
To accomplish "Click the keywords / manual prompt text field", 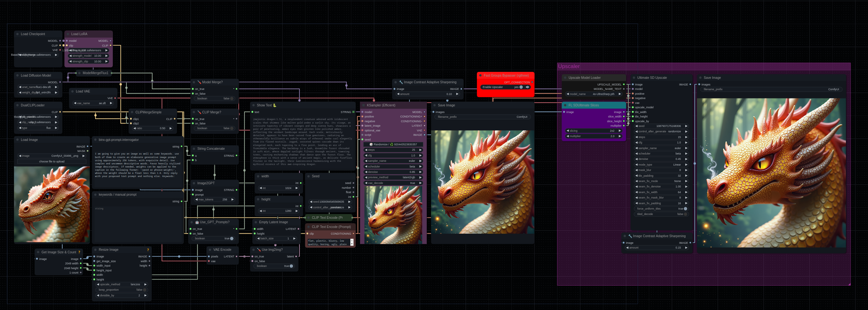I will 138,223.
